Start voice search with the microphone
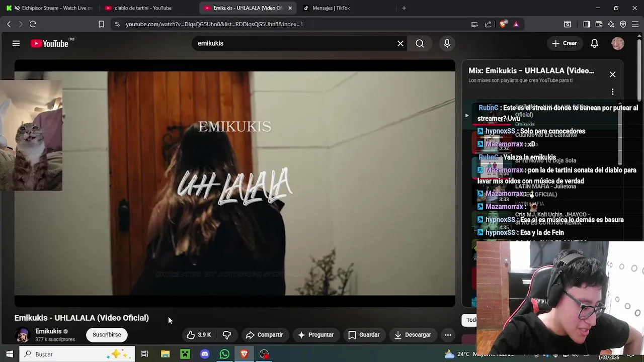Image resolution: width=644 pixels, height=362 pixels. [447, 44]
